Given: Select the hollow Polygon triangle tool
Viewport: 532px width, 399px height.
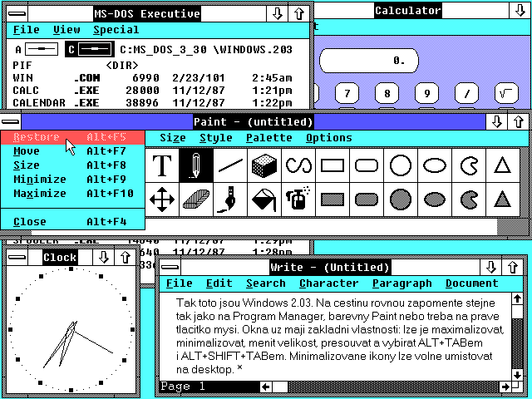Looking at the screenshot, I should tap(503, 165).
